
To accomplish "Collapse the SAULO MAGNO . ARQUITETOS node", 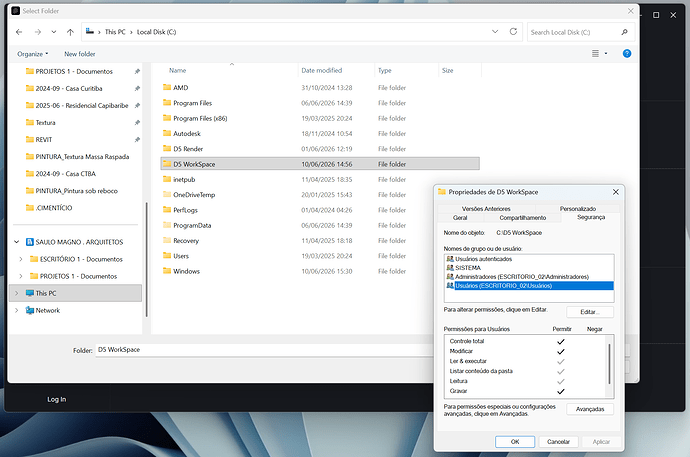I will (x=17, y=242).
